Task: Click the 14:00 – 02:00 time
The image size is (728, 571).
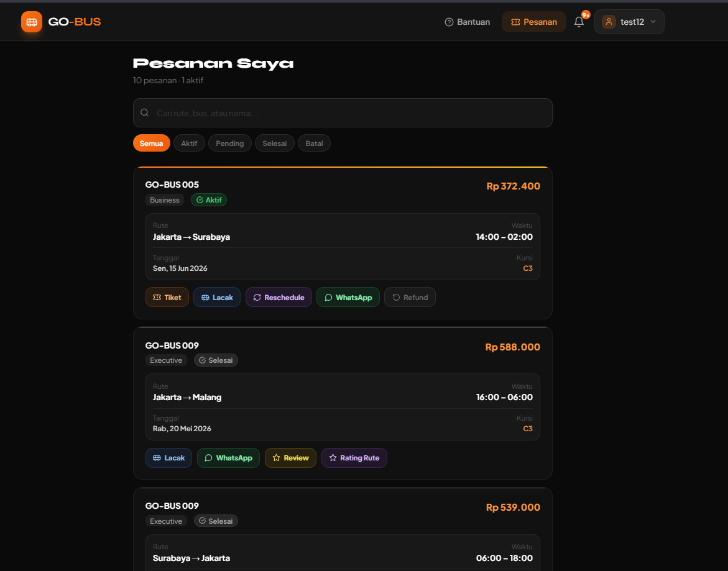Action: (x=504, y=237)
